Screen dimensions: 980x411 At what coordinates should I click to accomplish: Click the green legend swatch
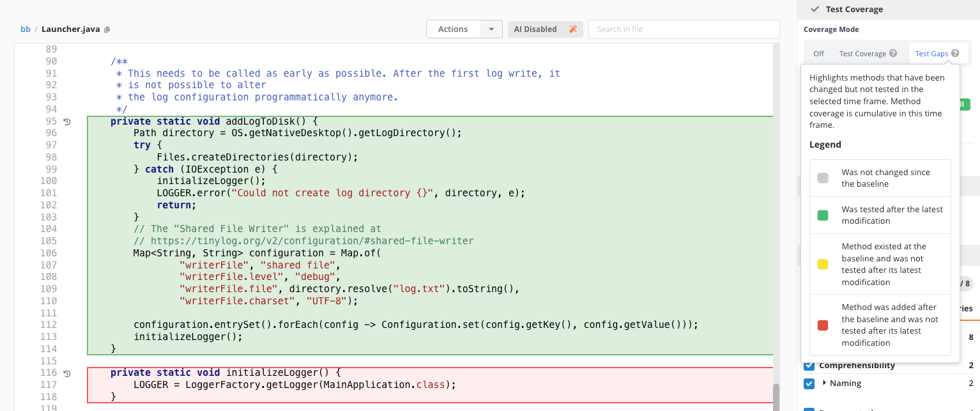point(823,215)
